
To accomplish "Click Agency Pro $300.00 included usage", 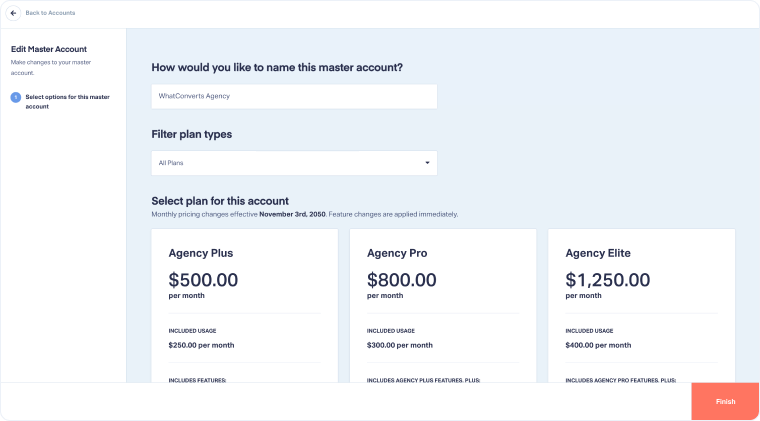I will tap(399, 345).
